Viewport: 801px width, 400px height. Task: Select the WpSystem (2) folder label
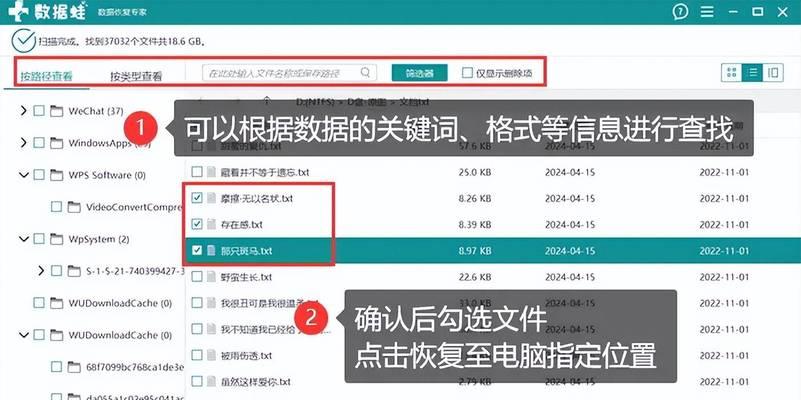pos(99,239)
